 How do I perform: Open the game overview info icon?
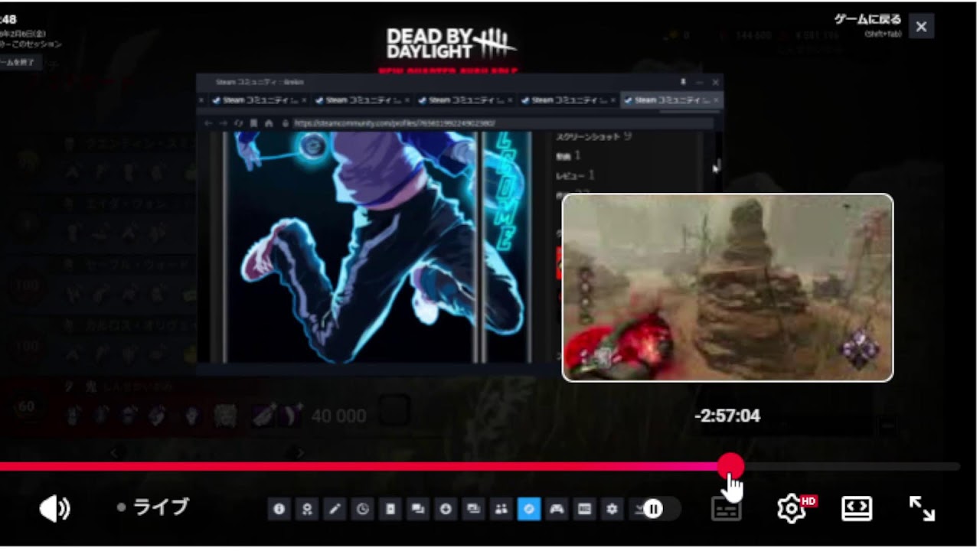(279, 508)
